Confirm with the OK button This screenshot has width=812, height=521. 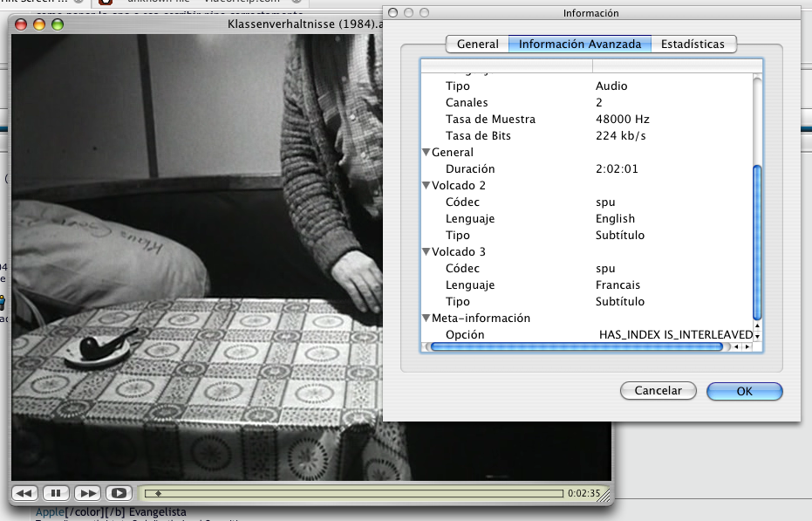[745, 391]
